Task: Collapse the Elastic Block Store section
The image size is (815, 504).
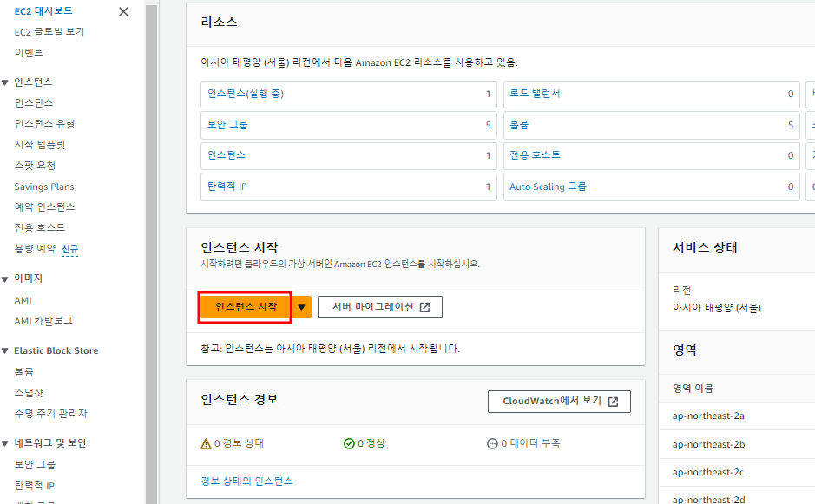Action: (x=5, y=351)
